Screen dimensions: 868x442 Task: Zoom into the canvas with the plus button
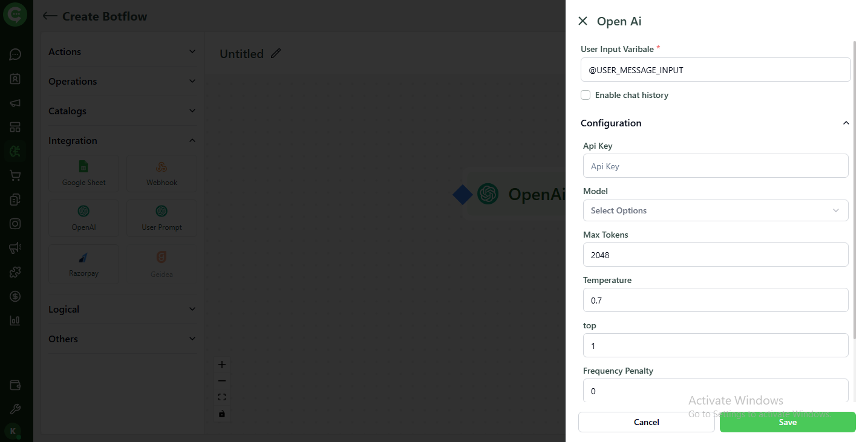(221, 365)
